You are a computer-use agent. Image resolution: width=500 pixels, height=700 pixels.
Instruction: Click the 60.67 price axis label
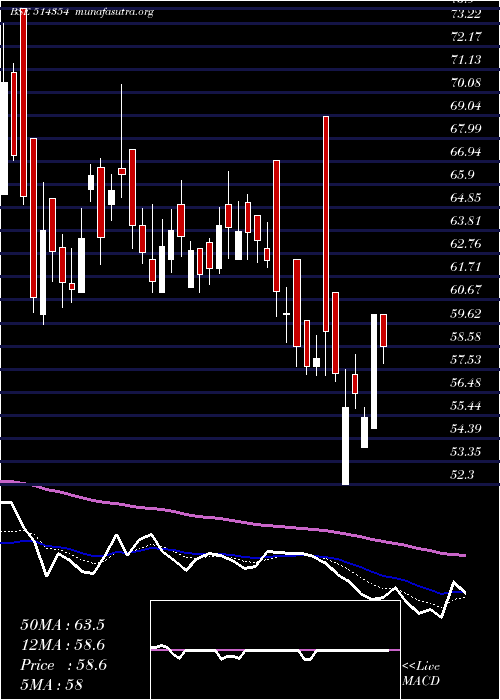pyautogui.click(x=467, y=290)
